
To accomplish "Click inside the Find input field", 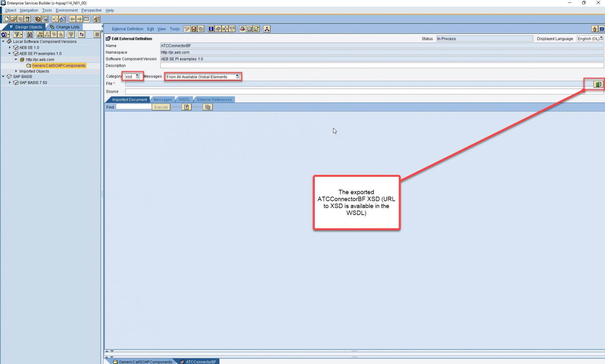I will [x=133, y=107].
